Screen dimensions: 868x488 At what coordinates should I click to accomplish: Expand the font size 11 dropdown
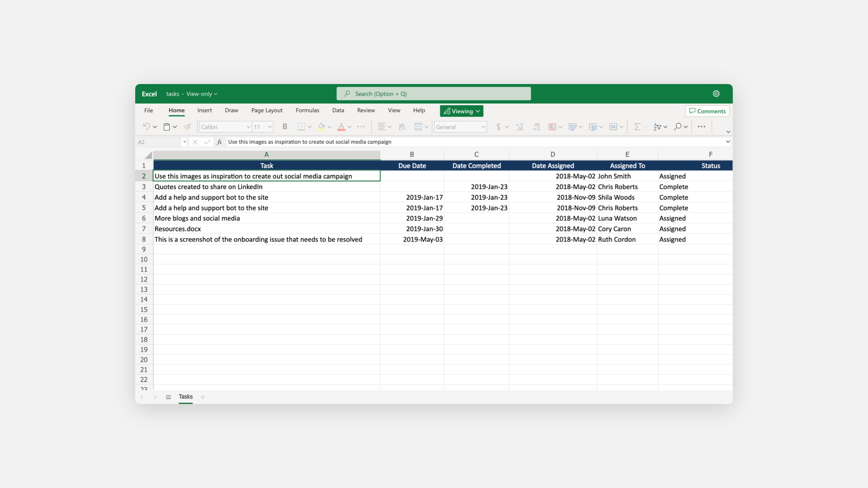[x=269, y=127]
